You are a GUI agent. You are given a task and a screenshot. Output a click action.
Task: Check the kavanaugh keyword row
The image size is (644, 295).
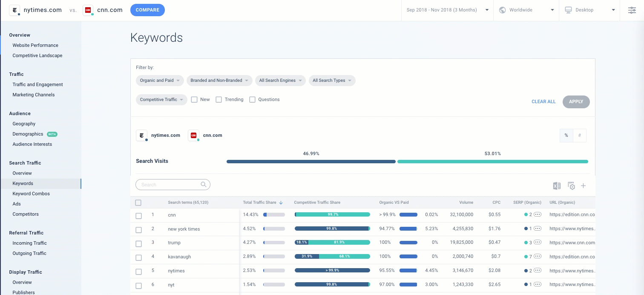pos(138,257)
